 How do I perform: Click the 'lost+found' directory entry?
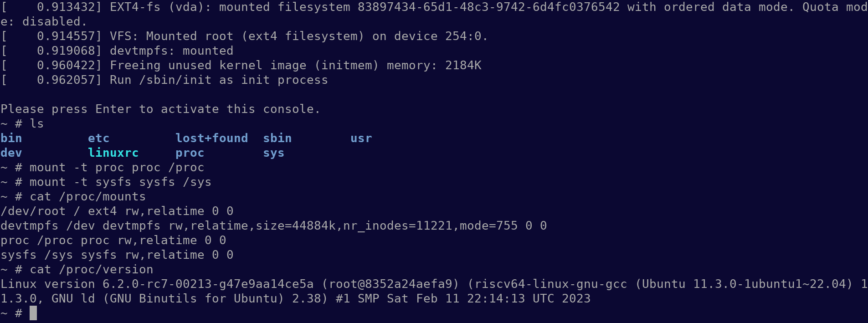[x=211, y=138]
